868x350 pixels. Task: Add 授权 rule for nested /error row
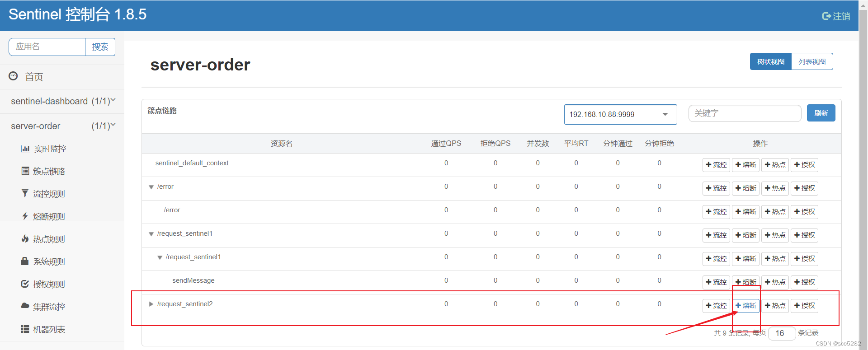click(x=804, y=212)
